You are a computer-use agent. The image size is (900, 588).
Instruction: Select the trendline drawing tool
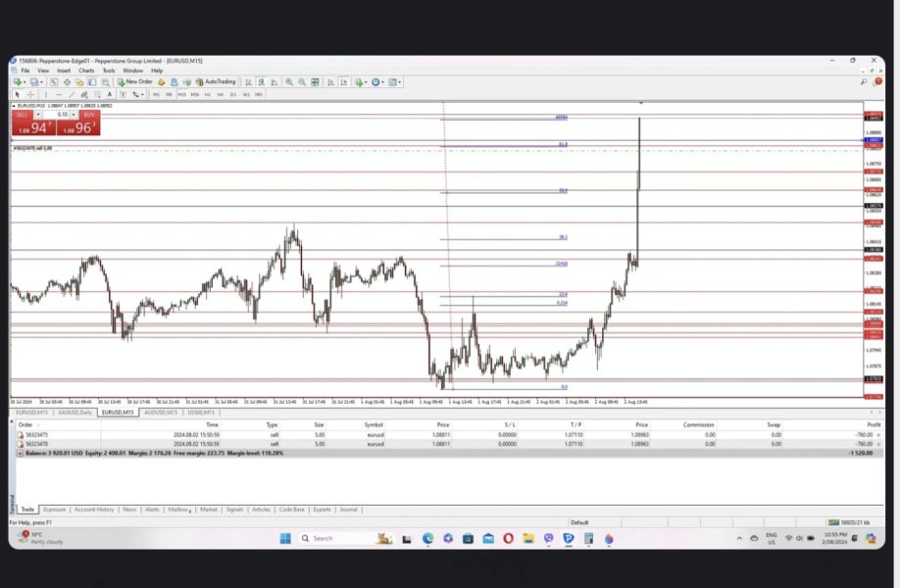coord(72,95)
